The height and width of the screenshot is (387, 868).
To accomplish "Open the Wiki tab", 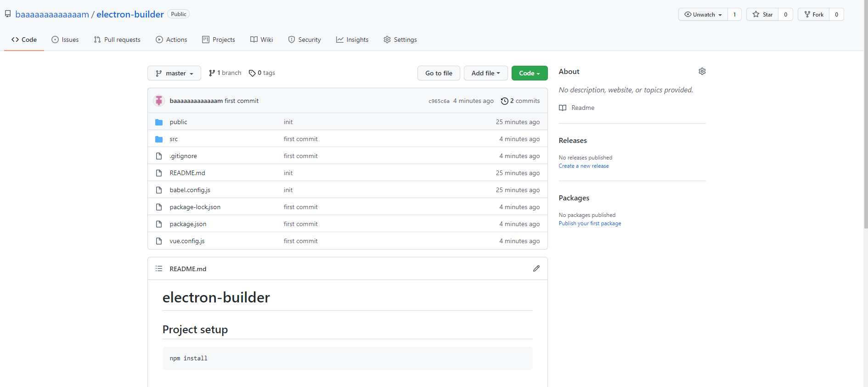I will tap(262, 40).
